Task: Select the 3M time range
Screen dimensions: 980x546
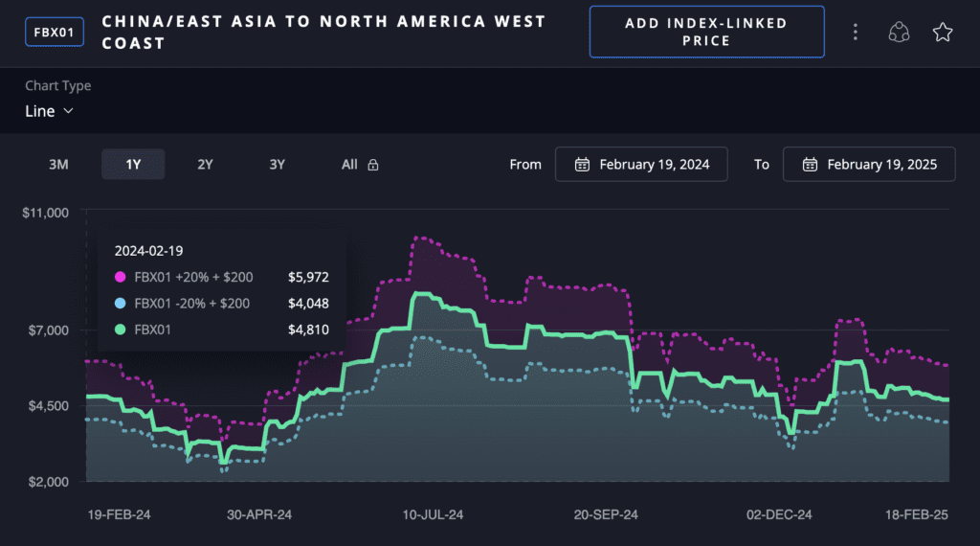Action: [58, 165]
